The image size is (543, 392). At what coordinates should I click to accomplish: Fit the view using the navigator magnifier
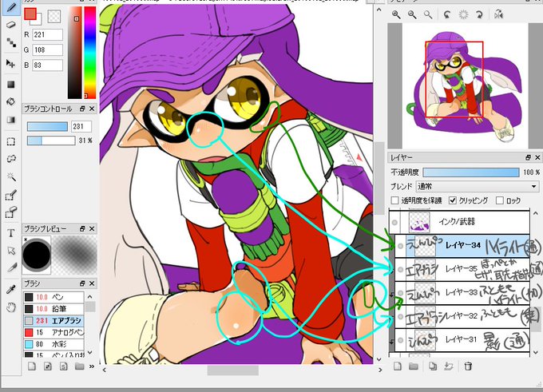click(x=428, y=14)
